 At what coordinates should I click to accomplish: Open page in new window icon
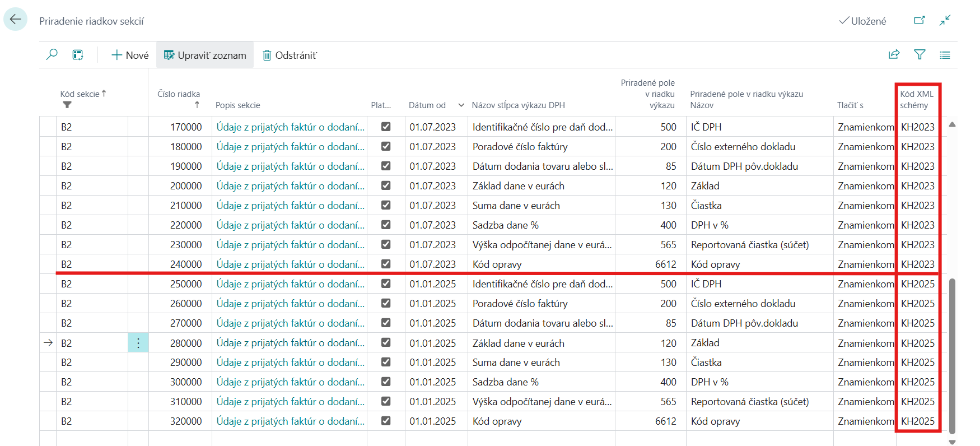pyautogui.click(x=919, y=21)
